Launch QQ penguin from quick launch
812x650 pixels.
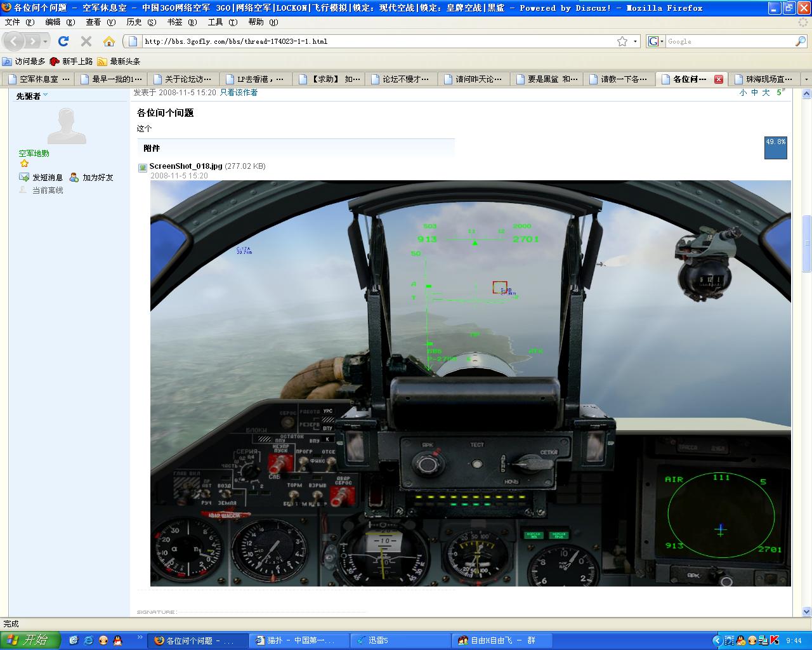[x=117, y=640]
